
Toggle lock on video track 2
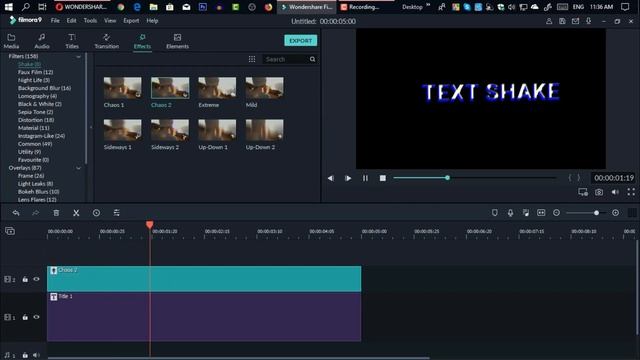pyautogui.click(x=25, y=279)
